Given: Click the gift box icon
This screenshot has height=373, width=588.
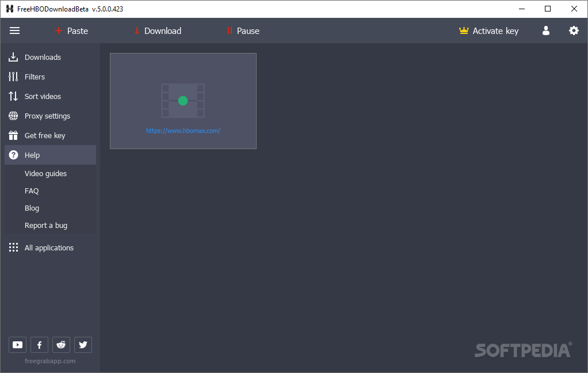Looking at the screenshot, I should 13,135.
